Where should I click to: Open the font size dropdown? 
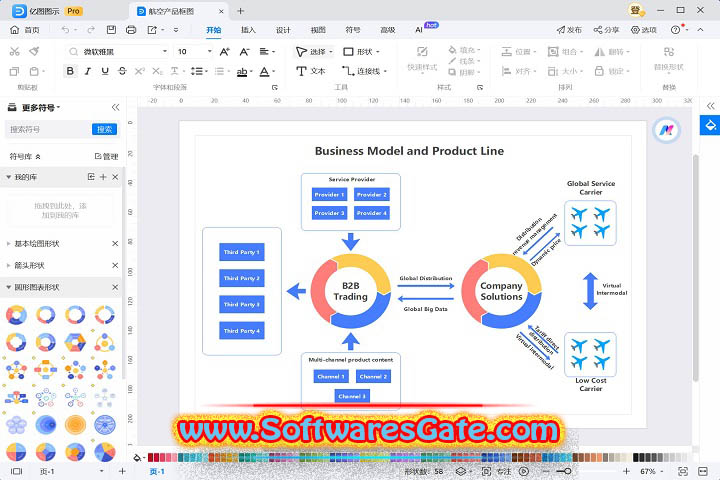click(x=209, y=51)
